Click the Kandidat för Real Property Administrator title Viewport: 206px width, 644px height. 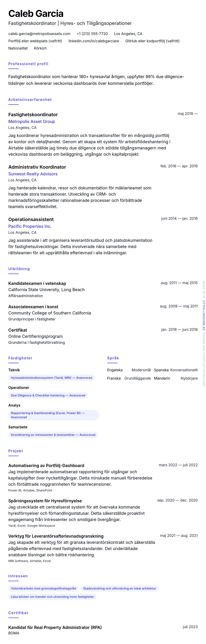[55, 627]
